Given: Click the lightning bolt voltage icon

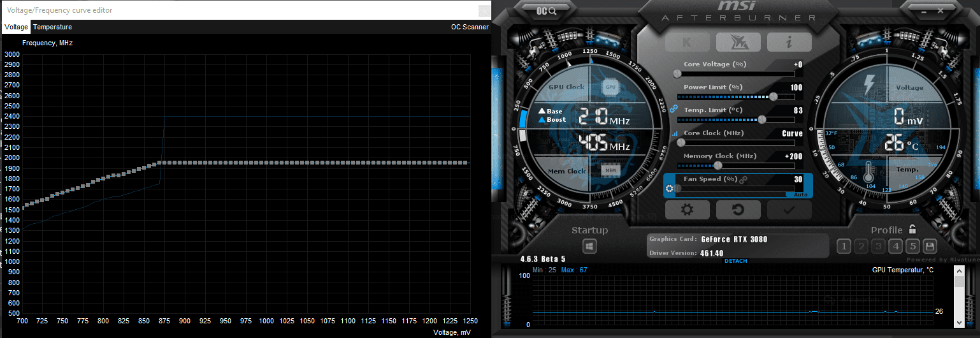Looking at the screenshot, I should 869,84.
